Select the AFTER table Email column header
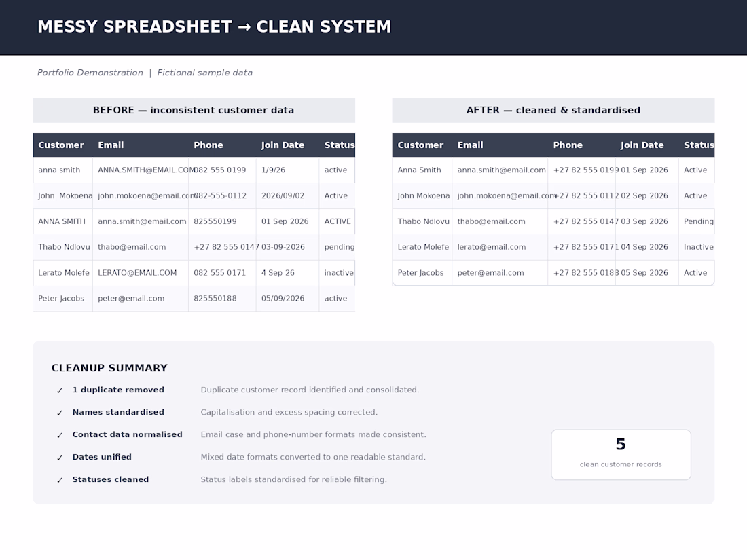Viewport: 747px width, 560px height. [x=470, y=145]
